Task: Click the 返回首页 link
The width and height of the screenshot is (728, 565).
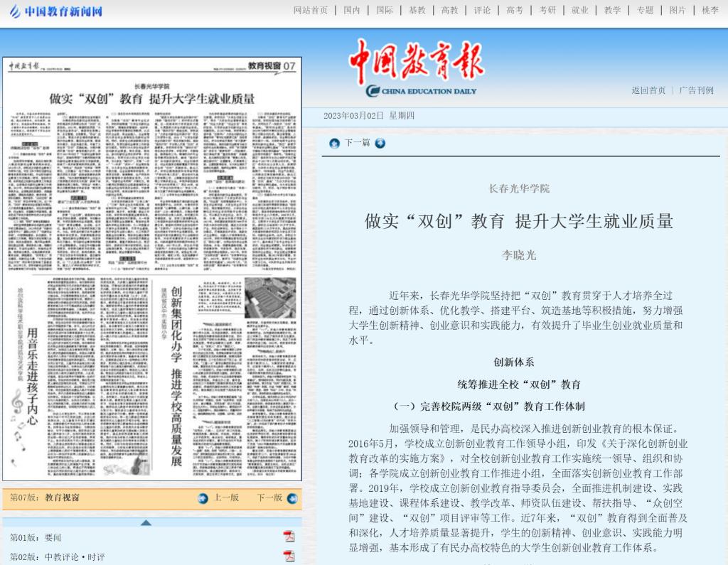Action: [x=648, y=90]
